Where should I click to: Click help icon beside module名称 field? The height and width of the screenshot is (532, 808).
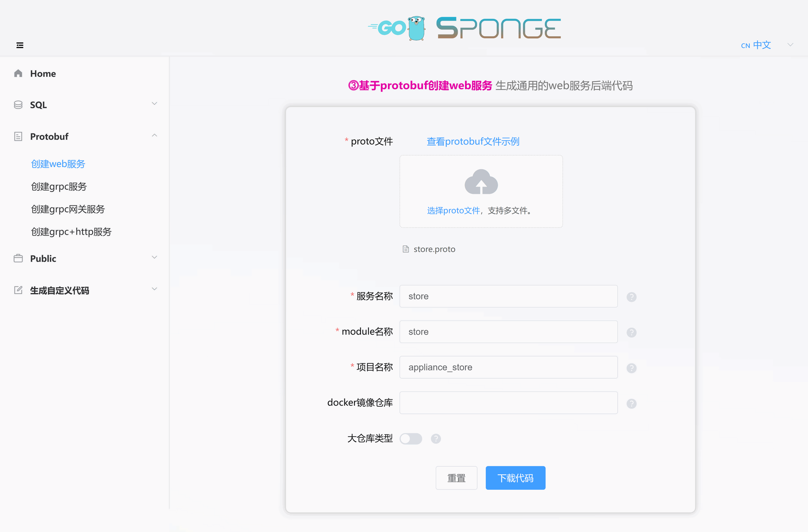pyautogui.click(x=631, y=332)
